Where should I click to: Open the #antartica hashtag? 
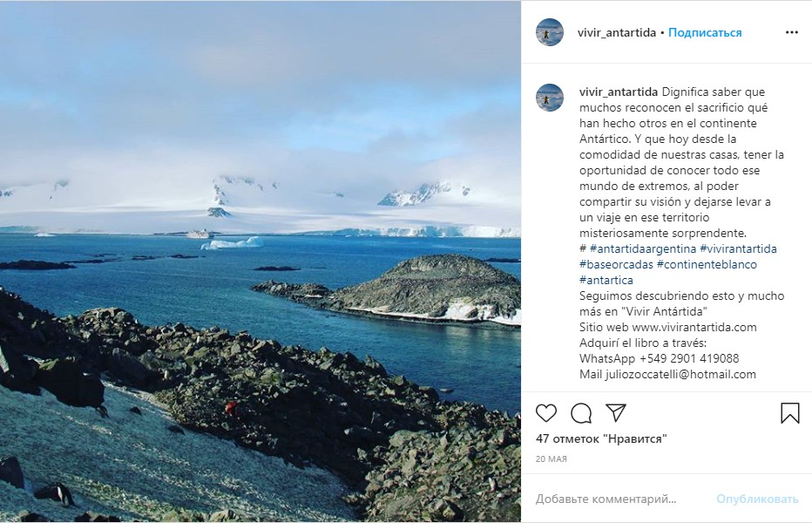(x=606, y=280)
